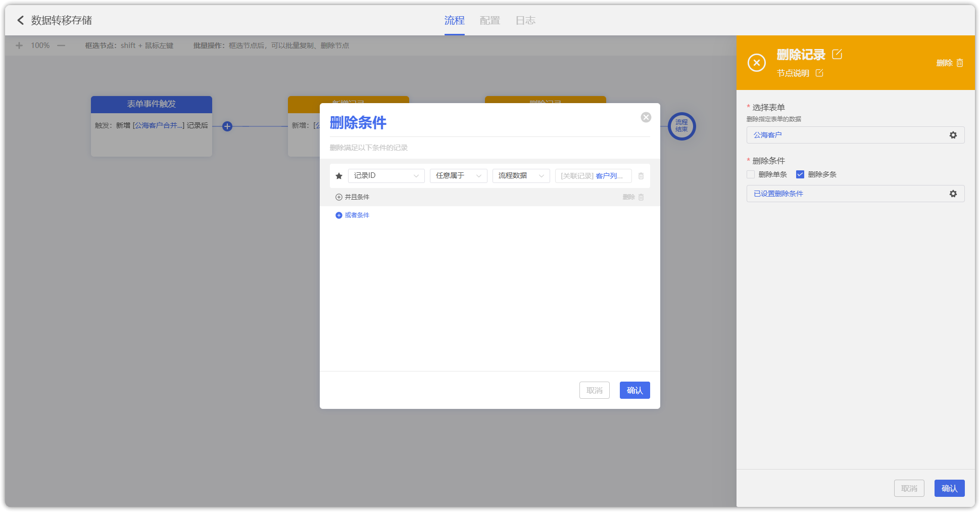980x512 pixels.
Task: Click the circled X icon in orange header
Action: 756,63
